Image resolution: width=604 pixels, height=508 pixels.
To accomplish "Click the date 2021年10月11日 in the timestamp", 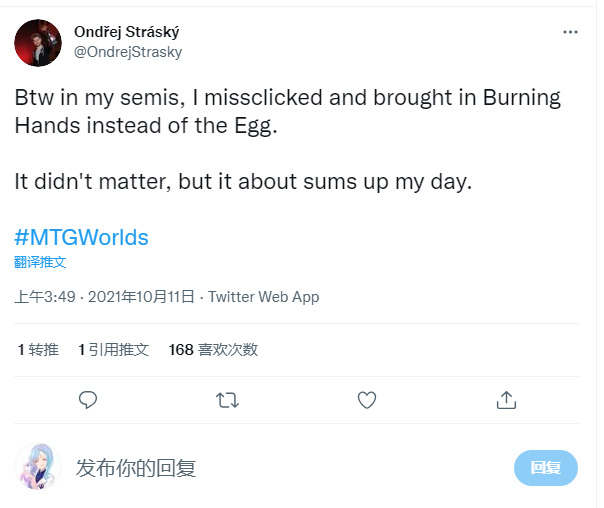I will tap(142, 297).
